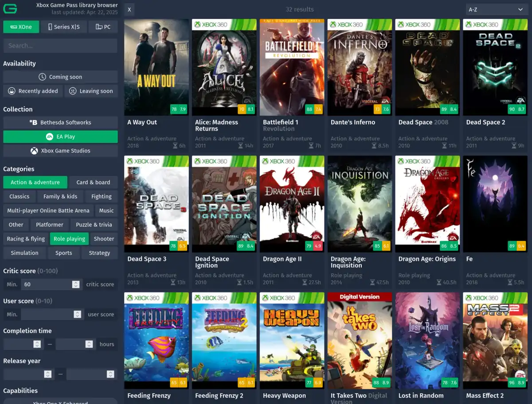Click the EA logo in EA Play
Viewport: 532px width, 404px height.
point(50,137)
